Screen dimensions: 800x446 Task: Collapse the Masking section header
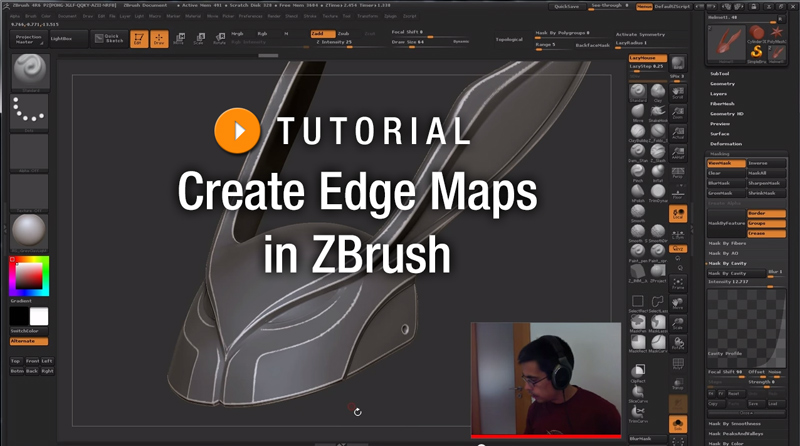pyautogui.click(x=720, y=154)
